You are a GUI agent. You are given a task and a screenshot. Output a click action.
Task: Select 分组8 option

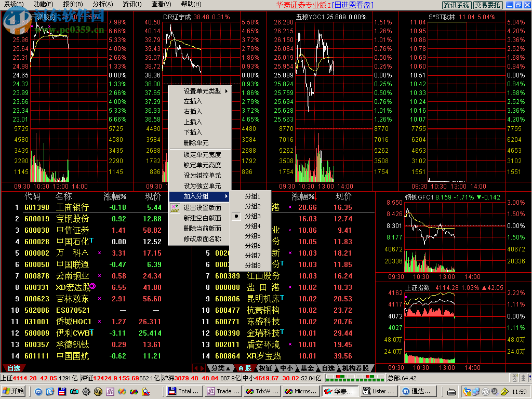point(250,265)
